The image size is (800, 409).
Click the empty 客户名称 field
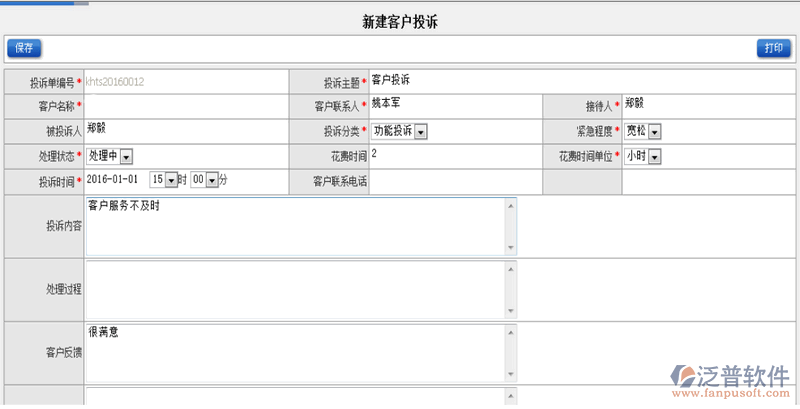(186, 107)
